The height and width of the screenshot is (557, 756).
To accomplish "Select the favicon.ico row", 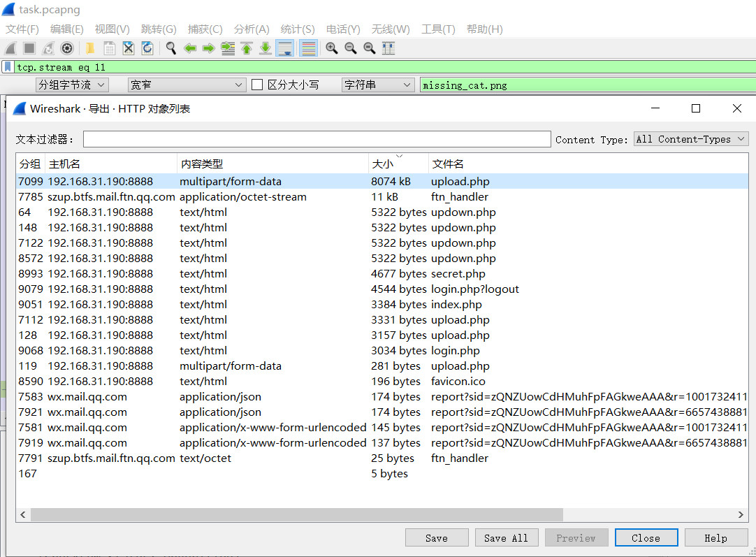I will (382, 381).
